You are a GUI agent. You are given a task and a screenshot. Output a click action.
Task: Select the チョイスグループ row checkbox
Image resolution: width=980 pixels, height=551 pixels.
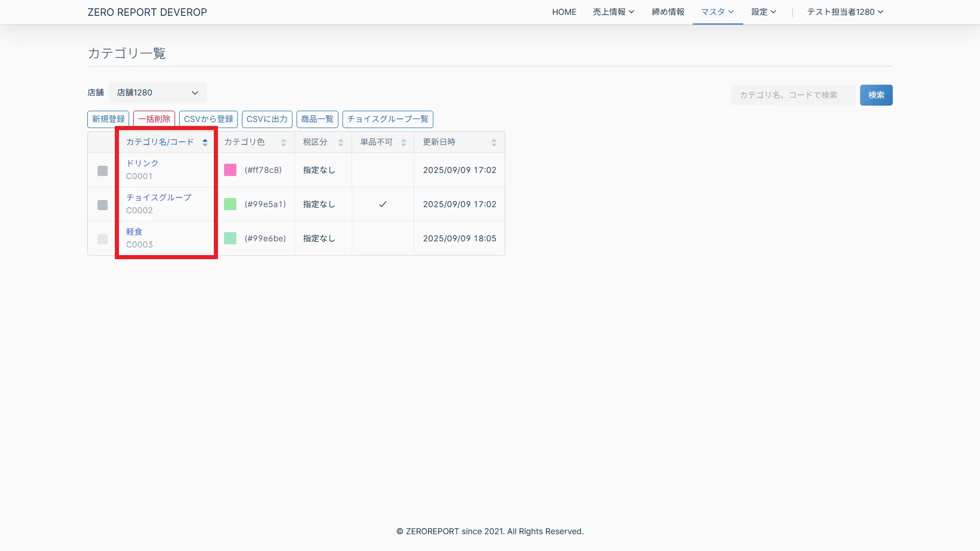(103, 205)
